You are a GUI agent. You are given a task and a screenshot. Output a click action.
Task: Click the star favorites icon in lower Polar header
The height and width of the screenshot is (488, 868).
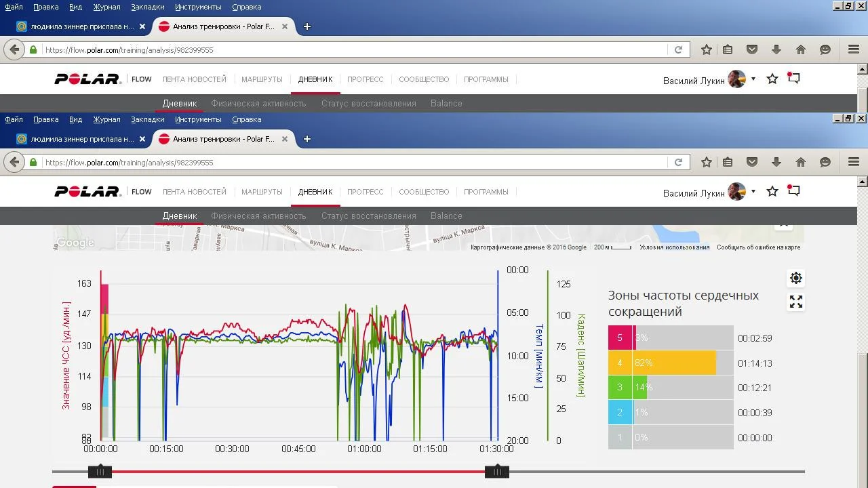772,192
